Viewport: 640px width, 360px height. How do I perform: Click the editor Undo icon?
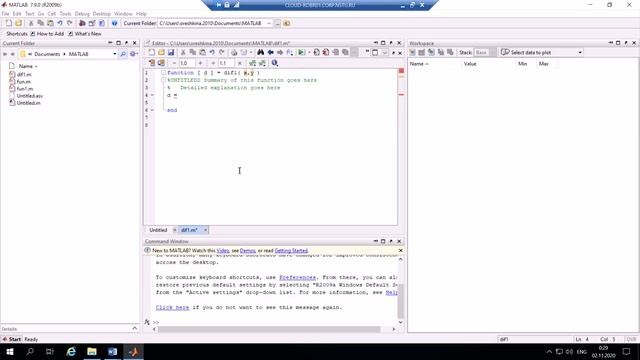(x=212, y=52)
